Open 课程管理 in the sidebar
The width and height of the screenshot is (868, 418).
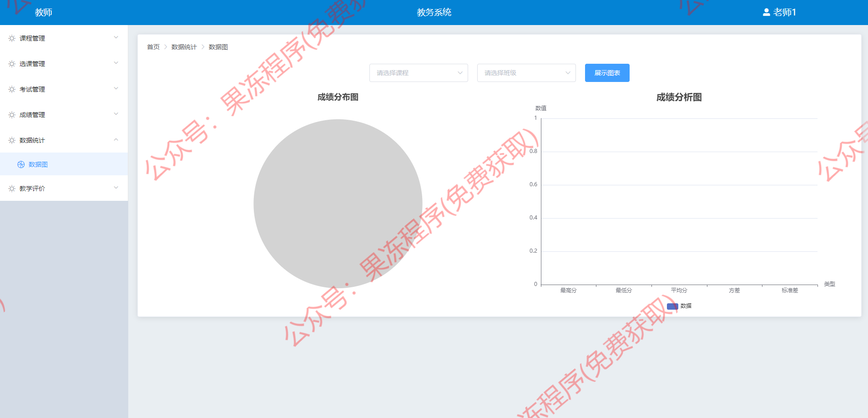[64, 38]
